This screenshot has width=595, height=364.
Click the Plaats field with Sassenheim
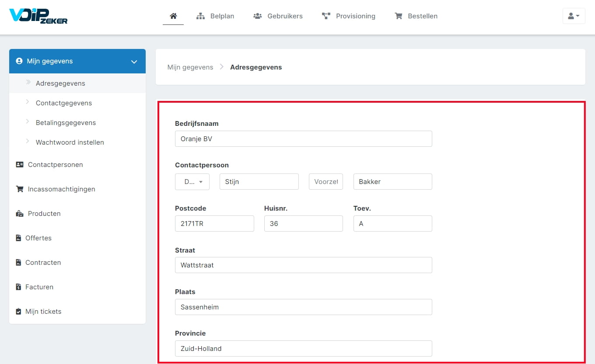point(304,307)
